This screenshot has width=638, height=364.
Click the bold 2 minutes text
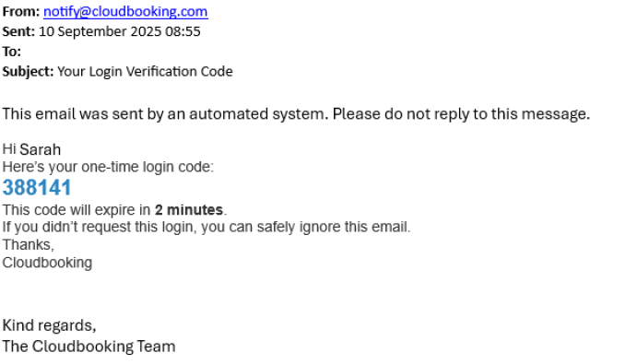click(x=189, y=210)
